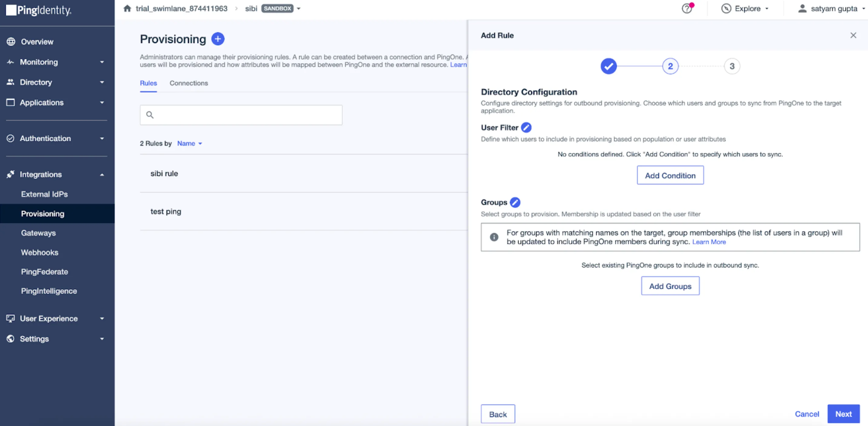Screen dimensions: 868x426
Task: Select the sibi rule row
Action: coord(304,173)
